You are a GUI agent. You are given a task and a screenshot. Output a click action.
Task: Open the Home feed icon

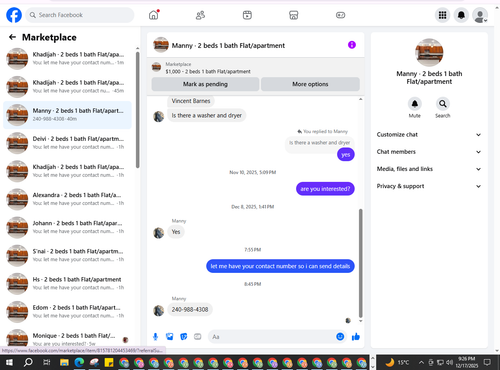click(154, 15)
